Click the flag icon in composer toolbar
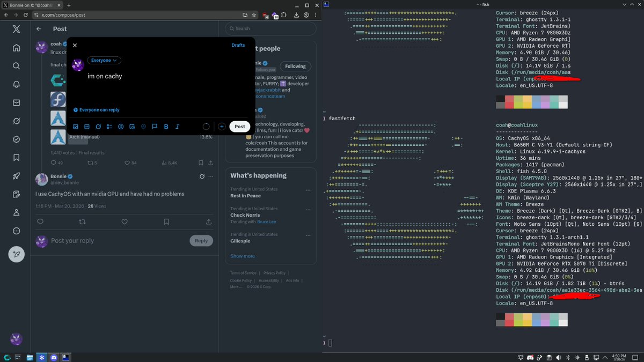This screenshot has width=644, height=362. [x=155, y=127]
